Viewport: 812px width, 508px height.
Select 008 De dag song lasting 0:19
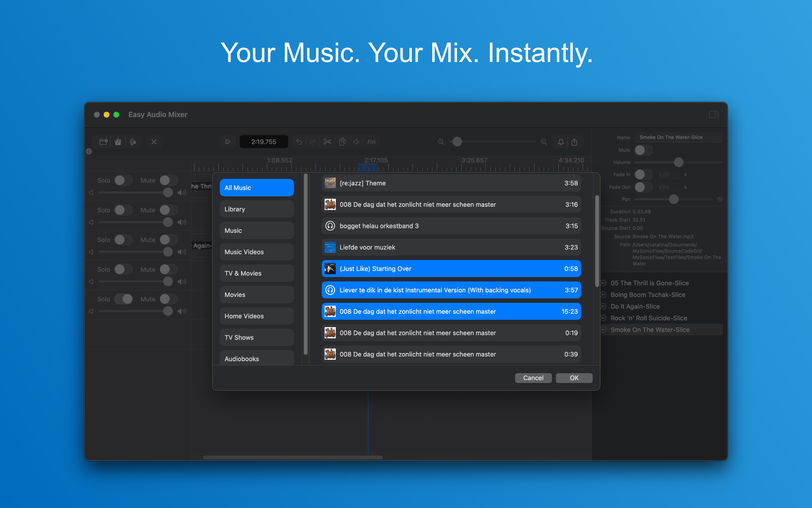pos(451,333)
